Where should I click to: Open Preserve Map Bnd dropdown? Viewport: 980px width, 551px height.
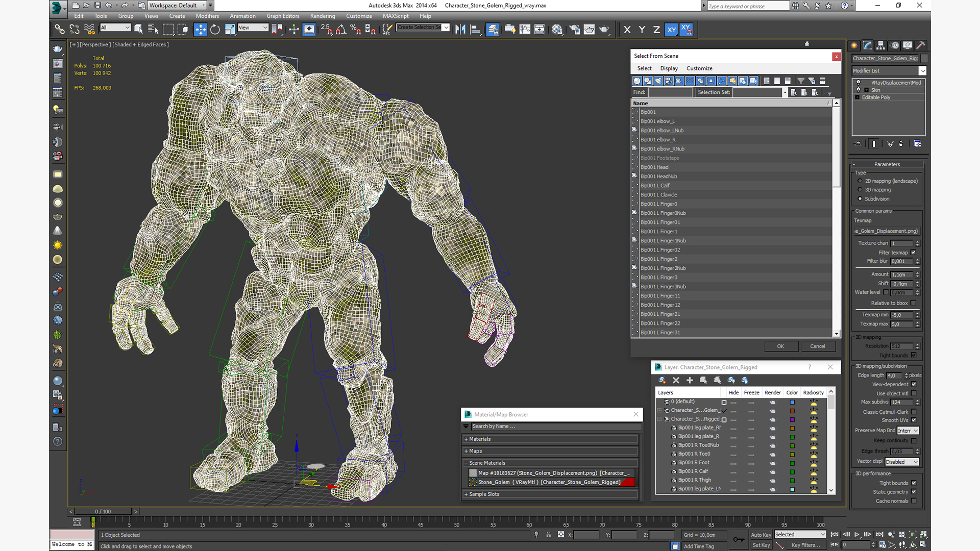(908, 431)
